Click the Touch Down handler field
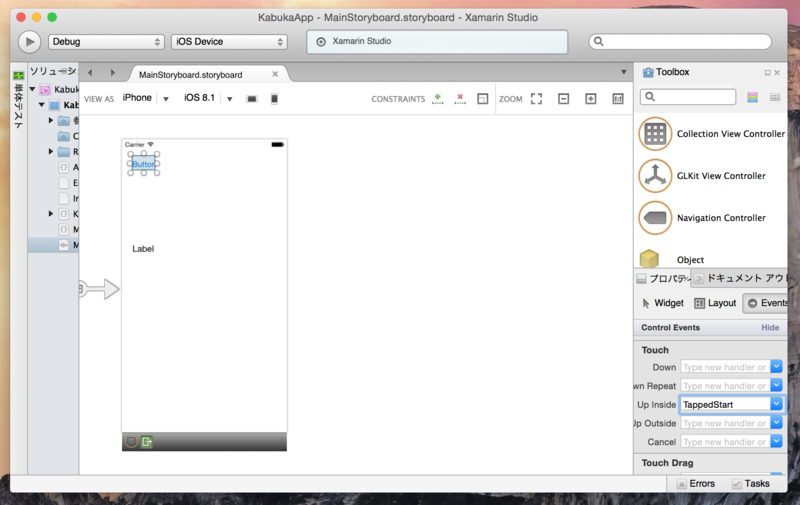 click(x=725, y=367)
